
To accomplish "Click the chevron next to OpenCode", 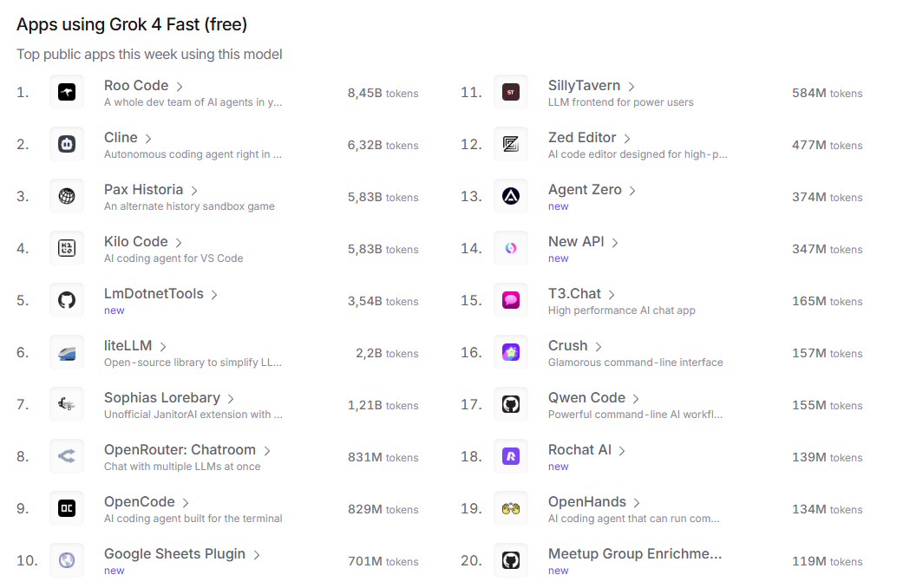I will [x=186, y=503].
